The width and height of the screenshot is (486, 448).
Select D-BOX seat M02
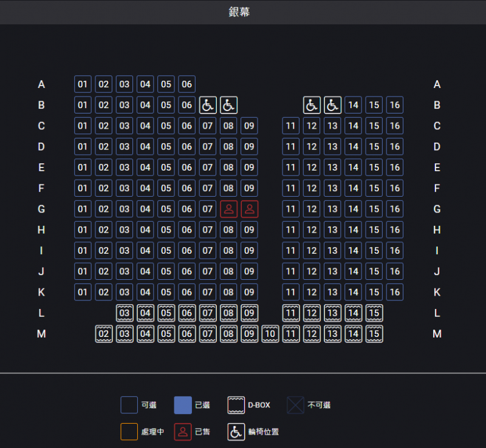pyautogui.click(x=104, y=333)
